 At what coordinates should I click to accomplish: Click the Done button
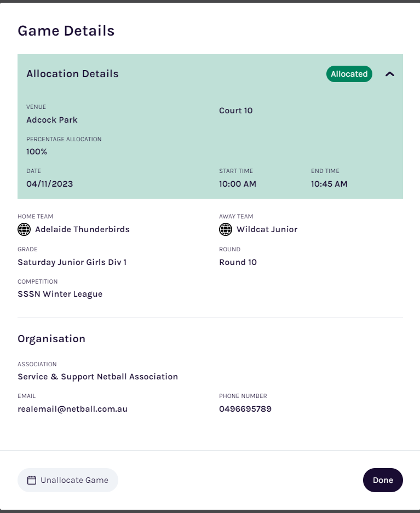tap(383, 480)
